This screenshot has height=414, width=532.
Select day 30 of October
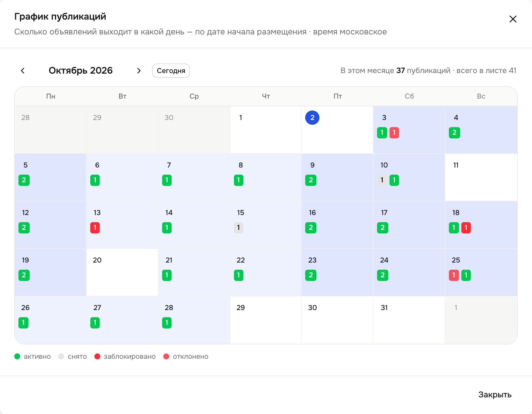pyautogui.click(x=337, y=320)
